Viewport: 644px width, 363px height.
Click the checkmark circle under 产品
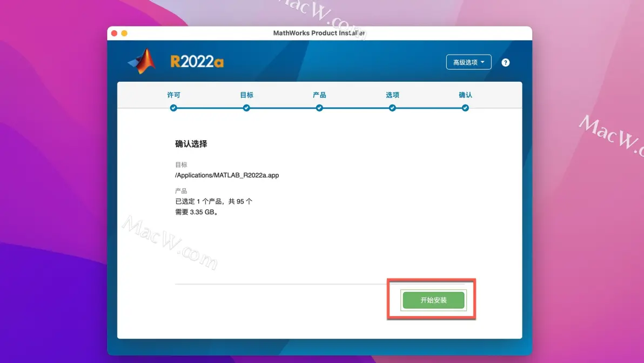click(x=319, y=108)
